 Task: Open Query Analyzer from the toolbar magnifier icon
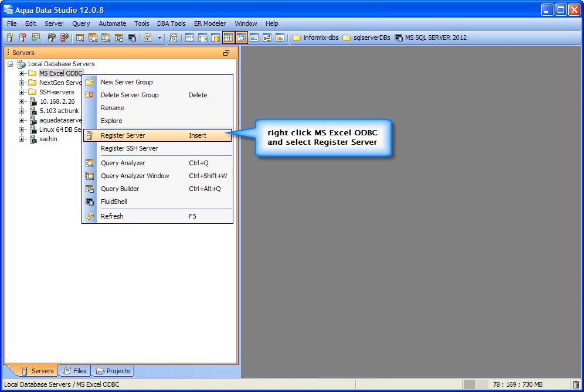point(80,38)
